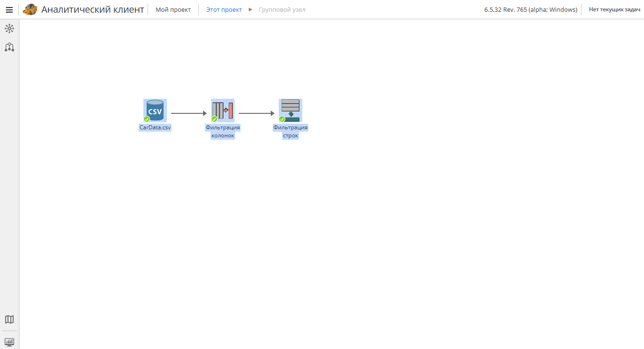Select the CSV import node icon
Viewport: 644px width, 349px height.
155,110
